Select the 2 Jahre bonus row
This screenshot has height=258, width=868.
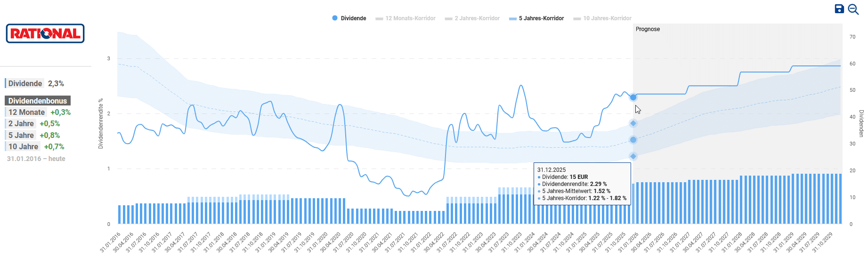33,123
